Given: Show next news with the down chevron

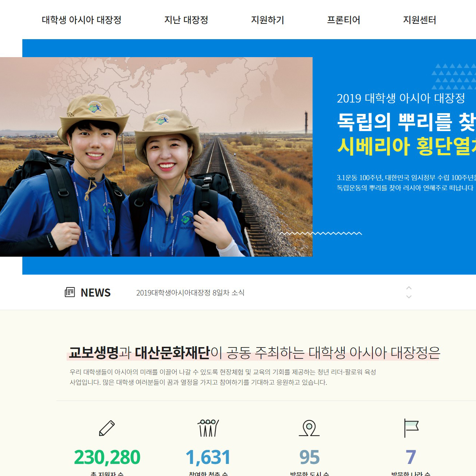Looking at the screenshot, I should click(x=409, y=297).
